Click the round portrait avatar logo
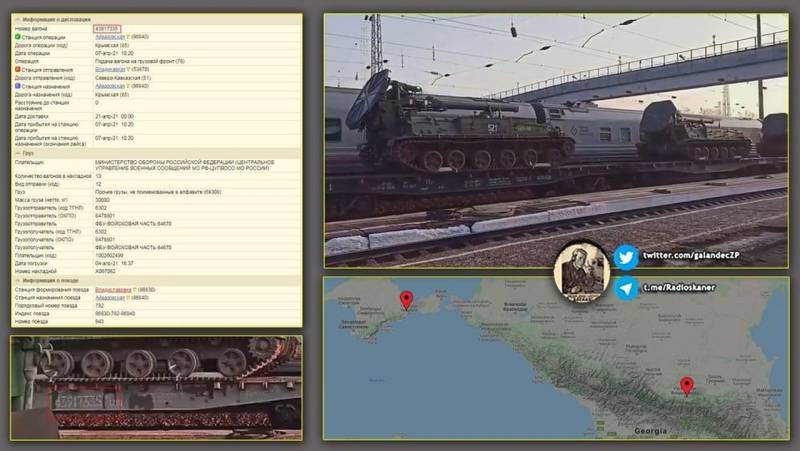The height and width of the screenshot is (451, 800). click(582, 271)
